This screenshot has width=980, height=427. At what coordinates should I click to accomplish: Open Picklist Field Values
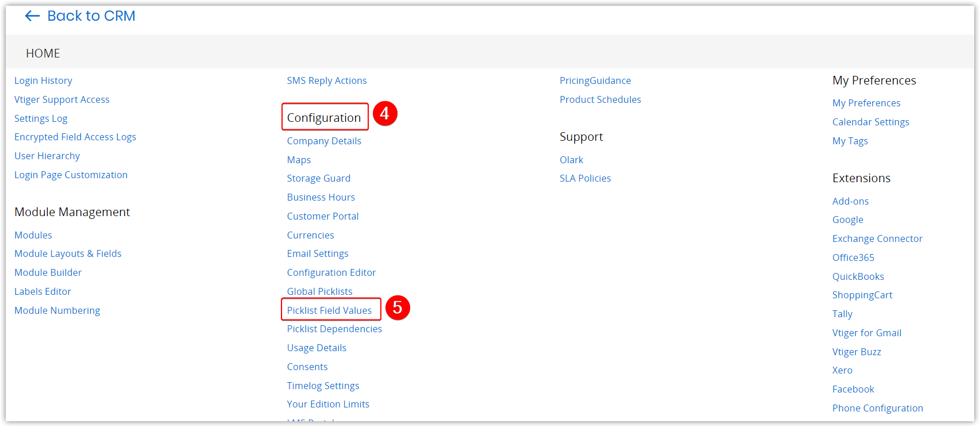(329, 310)
